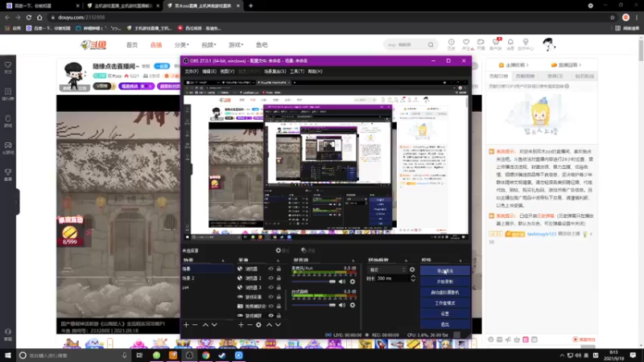
Task: Add a new source with the plus icon in Sources panel
Action: 241,325
